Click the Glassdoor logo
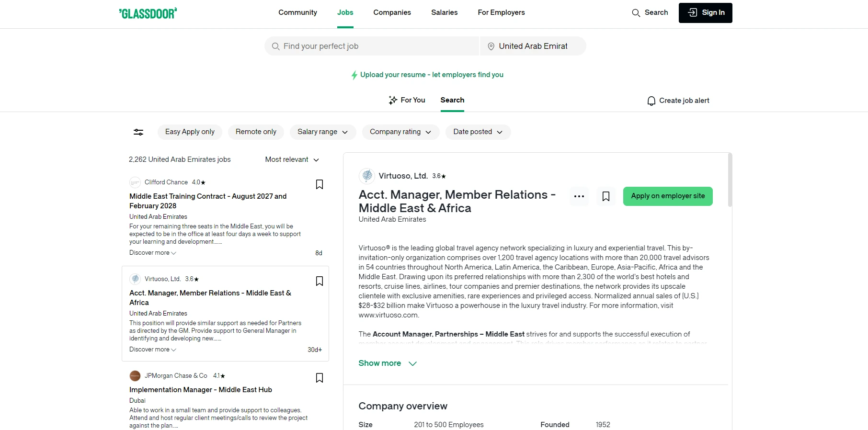This screenshot has height=430, width=868. tap(148, 13)
